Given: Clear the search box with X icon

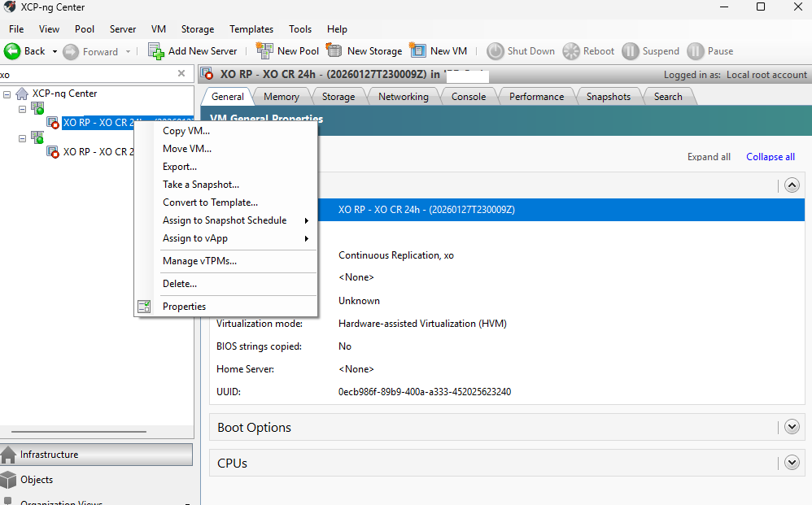Looking at the screenshot, I should (181, 74).
